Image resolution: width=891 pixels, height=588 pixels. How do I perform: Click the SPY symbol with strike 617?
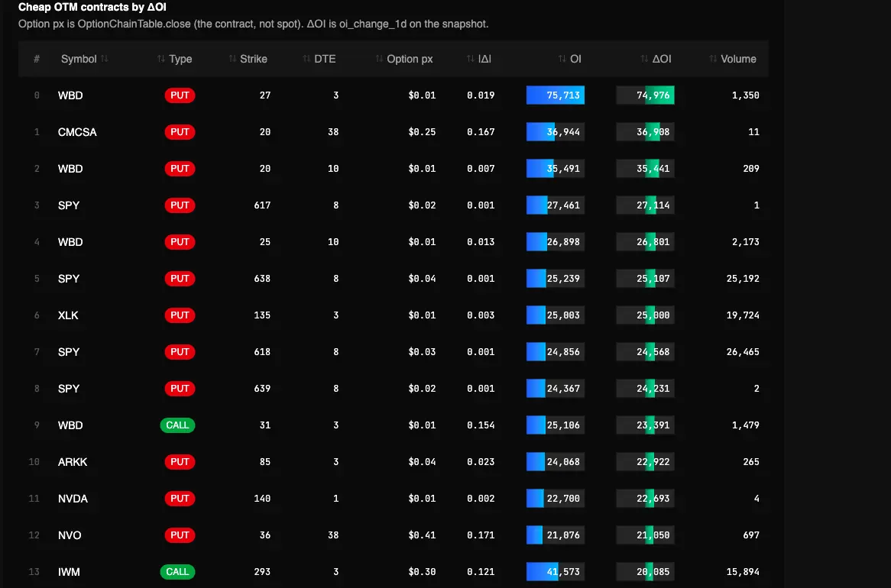pos(69,205)
